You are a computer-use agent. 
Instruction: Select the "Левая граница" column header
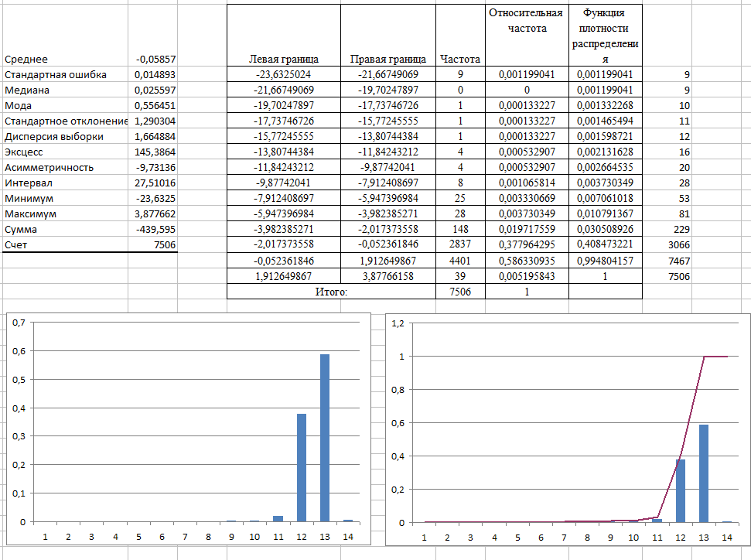pyautogui.click(x=283, y=59)
